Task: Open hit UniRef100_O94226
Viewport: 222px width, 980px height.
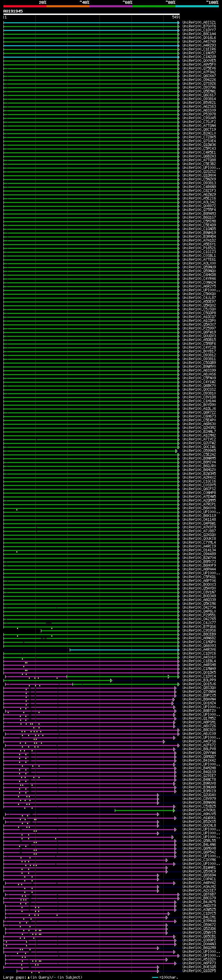Action: click(199, 80)
